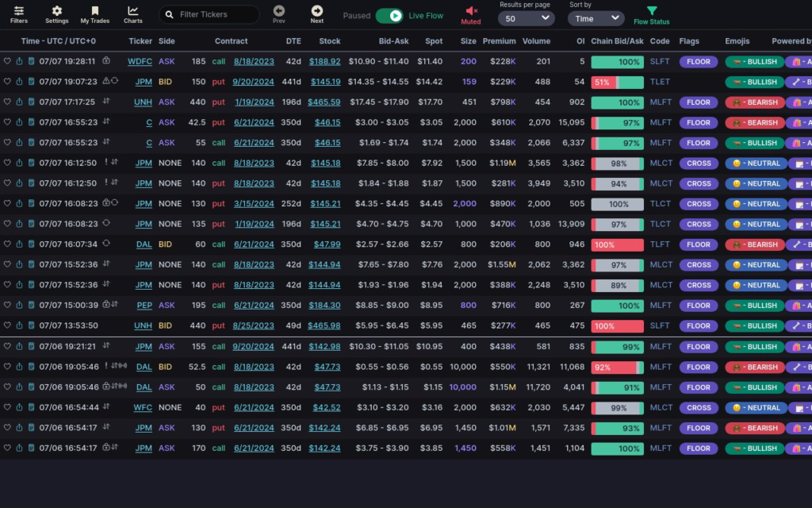Screen dimensions: 812x508
Task: Open calculator icon on 19:07:23 JPM row
Action: click(x=31, y=82)
